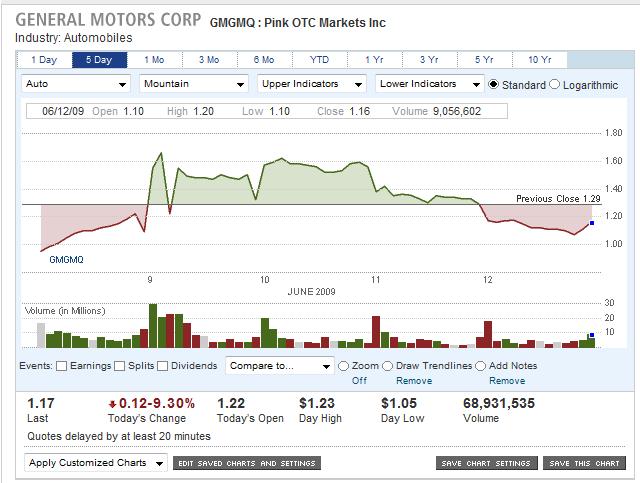
Task: Click the red down-arrow change icon
Action: pos(112,404)
